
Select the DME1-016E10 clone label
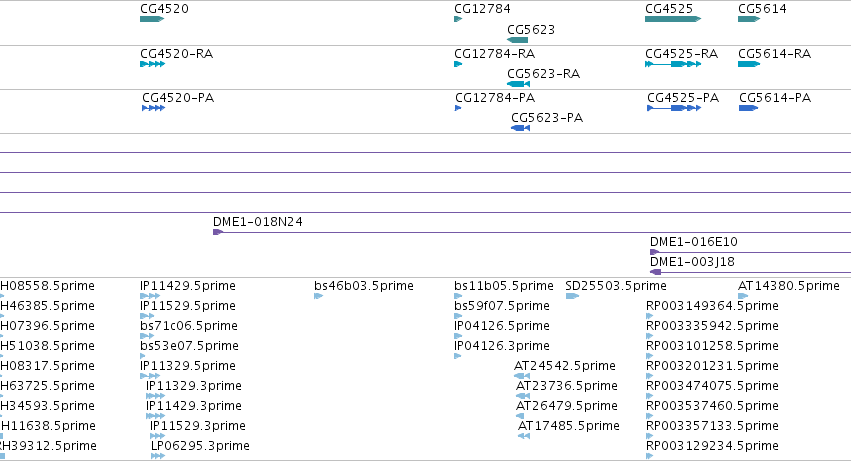(694, 242)
